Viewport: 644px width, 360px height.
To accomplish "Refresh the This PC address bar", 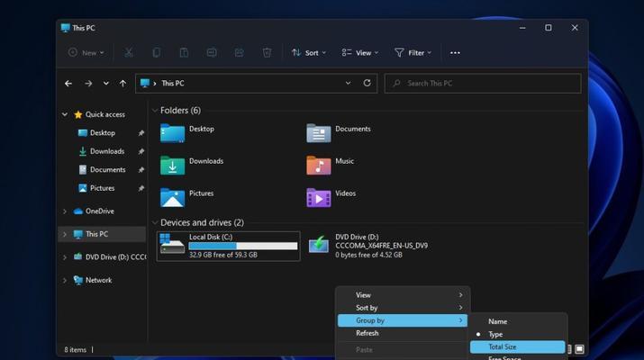I will point(367,83).
